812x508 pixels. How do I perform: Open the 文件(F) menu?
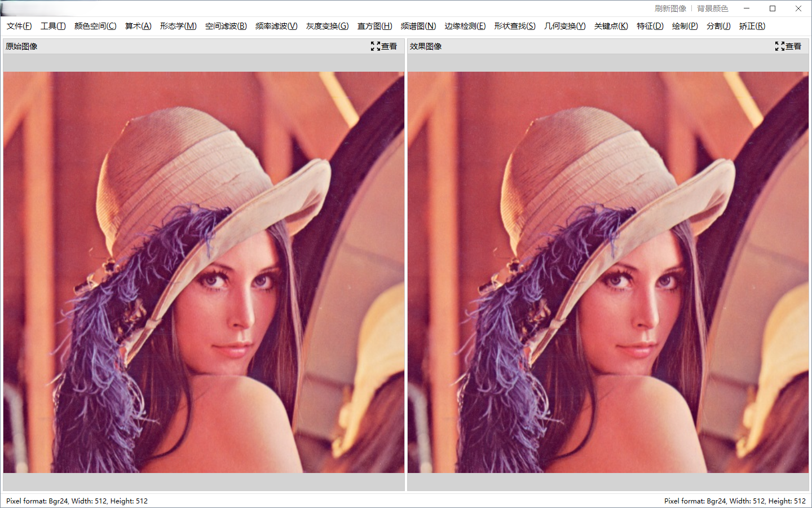[19, 26]
